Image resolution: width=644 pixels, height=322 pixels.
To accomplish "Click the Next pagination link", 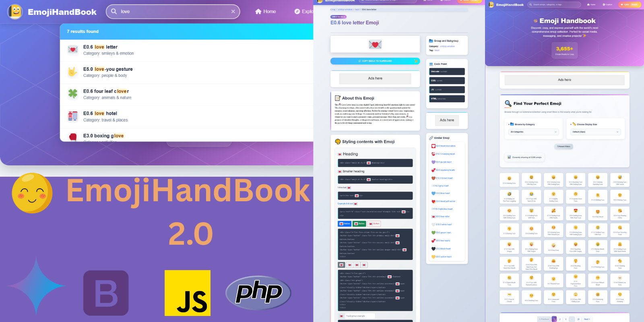I will (x=587, y=319).
